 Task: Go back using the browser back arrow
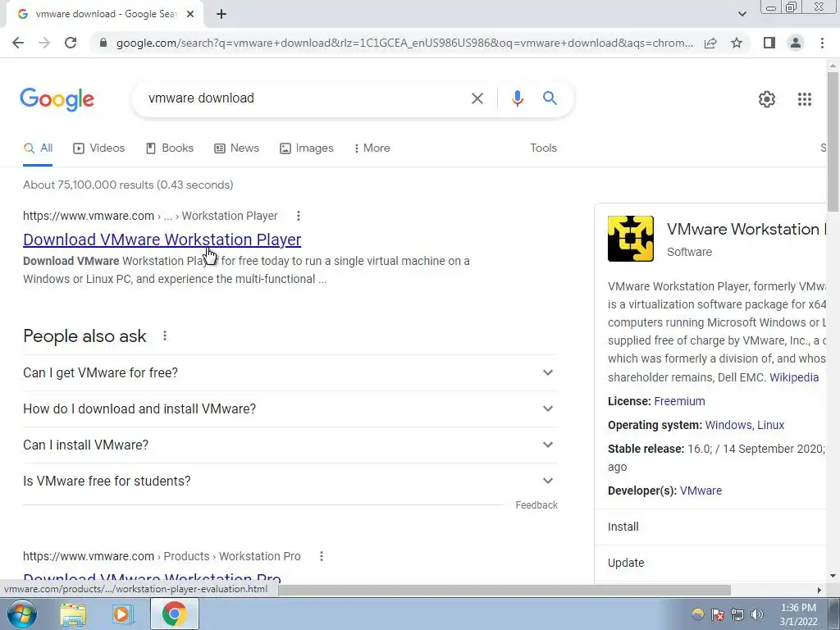[18, 43]
